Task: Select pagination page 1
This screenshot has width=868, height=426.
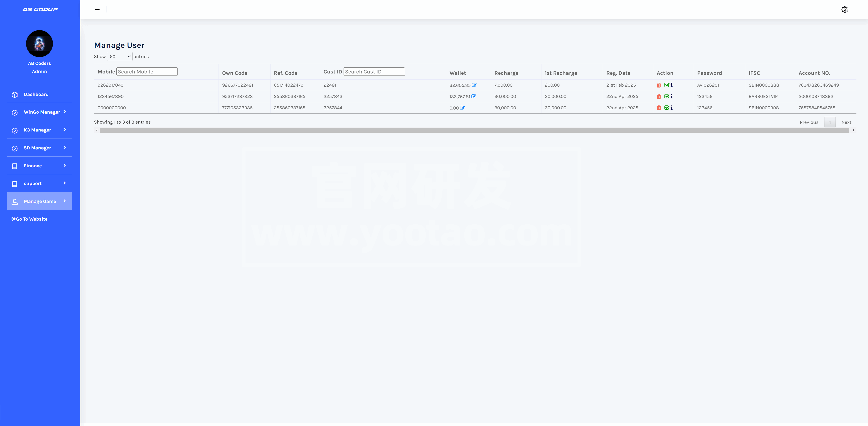Action: (830, 122)
